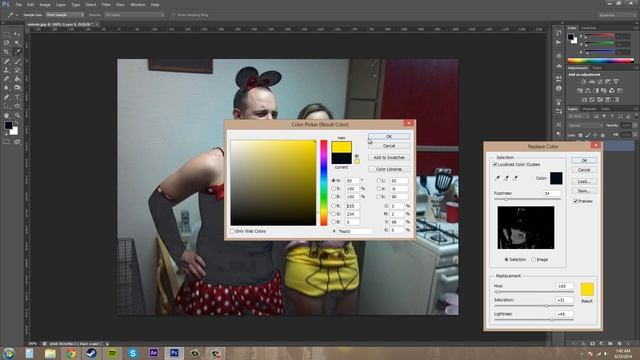Toggle Localized Color Clusters checkbox
640x360 pixels.
click(x=495, y=164)
